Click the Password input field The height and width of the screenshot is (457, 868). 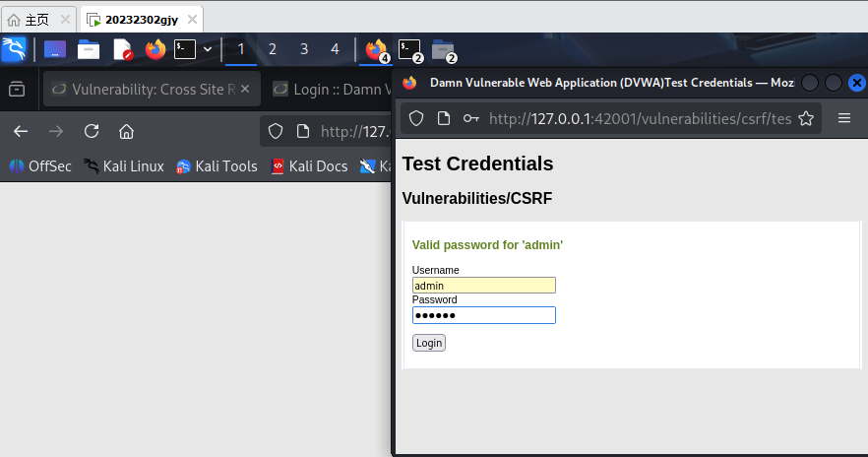[484, 315]
